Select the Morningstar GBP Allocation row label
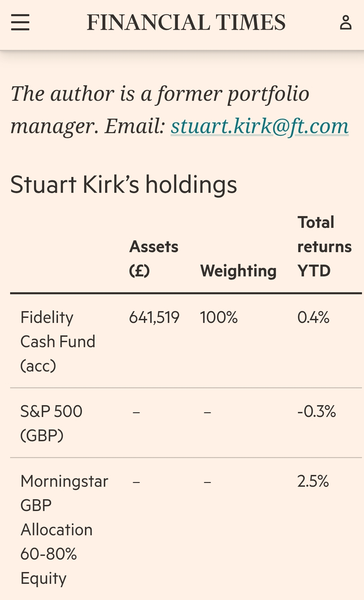Screen dimensions: 364x600 [64, 530]
